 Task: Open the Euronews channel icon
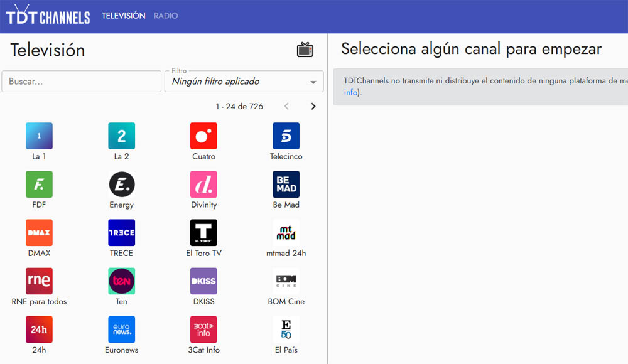(x=121, y=329)
